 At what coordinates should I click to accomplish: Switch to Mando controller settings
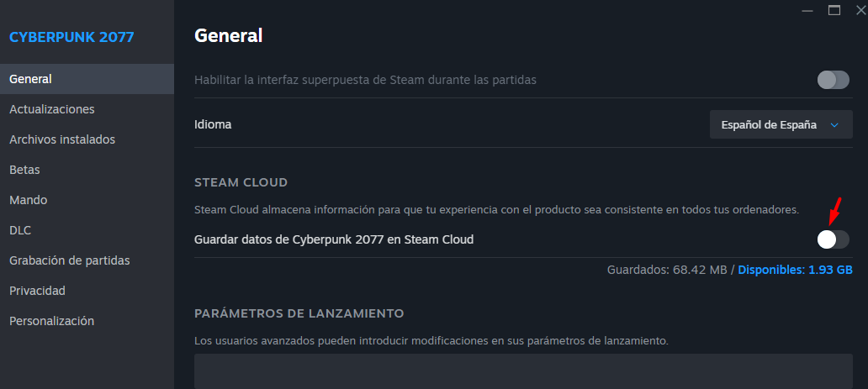point(87,200)
